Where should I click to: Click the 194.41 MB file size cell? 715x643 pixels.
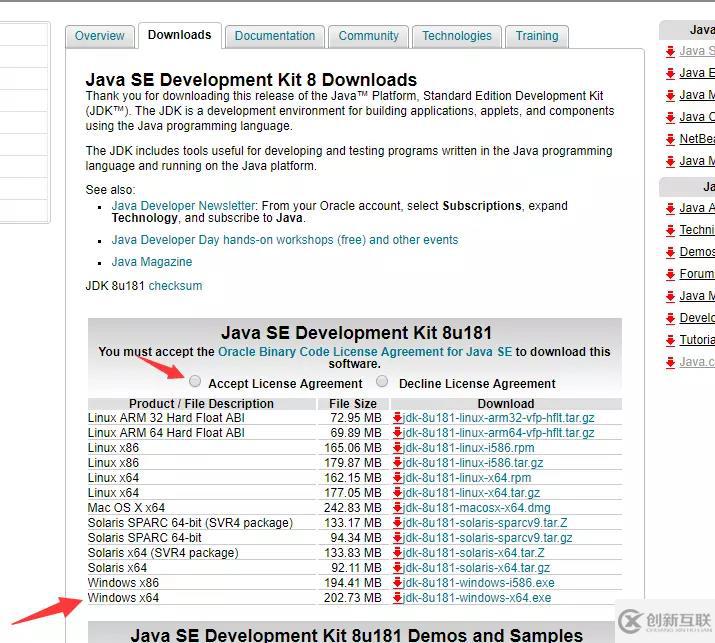352,583
